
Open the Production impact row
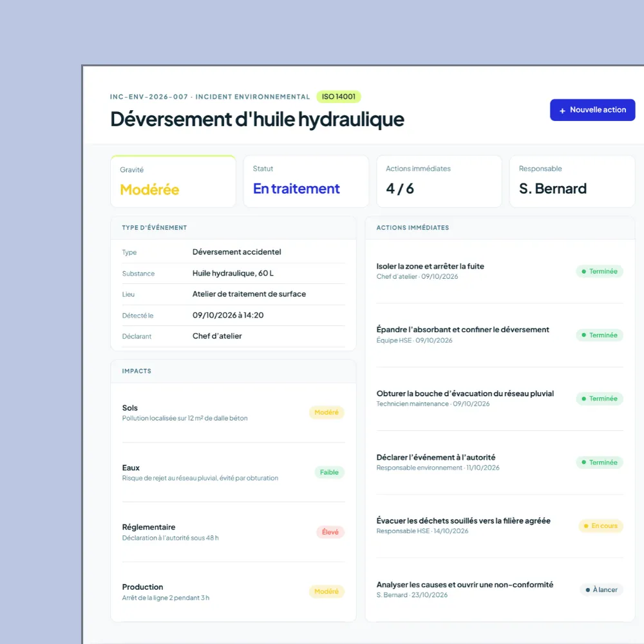pos(233,592)
